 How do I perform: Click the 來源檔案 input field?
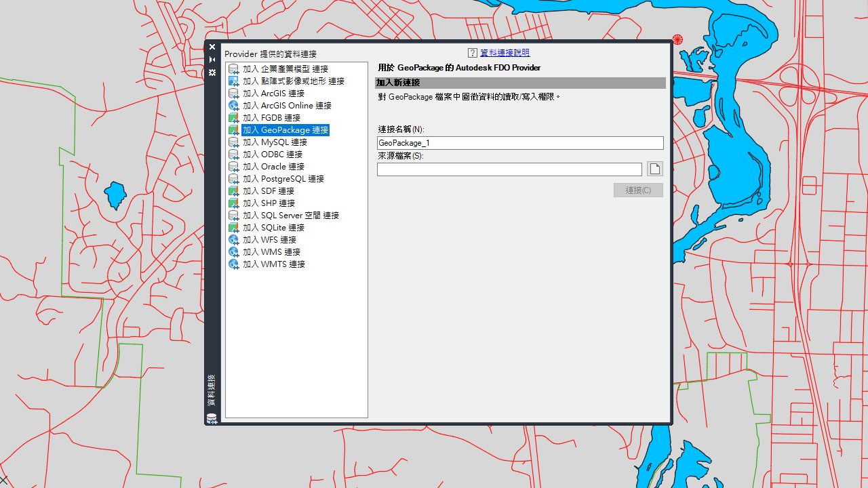pos(509,169)
